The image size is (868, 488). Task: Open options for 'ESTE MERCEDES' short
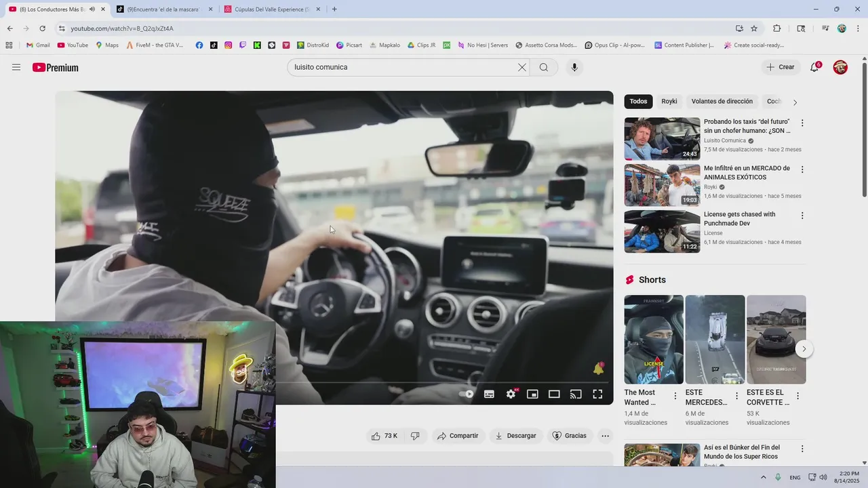click(736, 396)
